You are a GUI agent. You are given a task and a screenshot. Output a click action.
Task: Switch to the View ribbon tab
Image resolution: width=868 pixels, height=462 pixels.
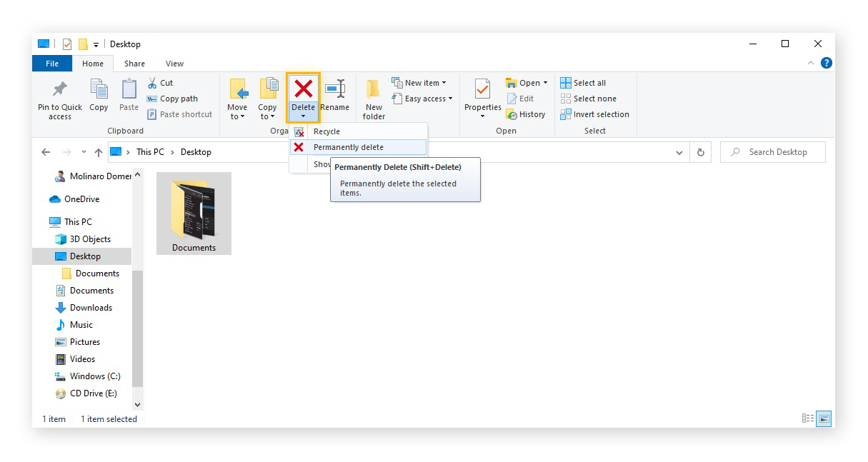(x=174, y=63)
